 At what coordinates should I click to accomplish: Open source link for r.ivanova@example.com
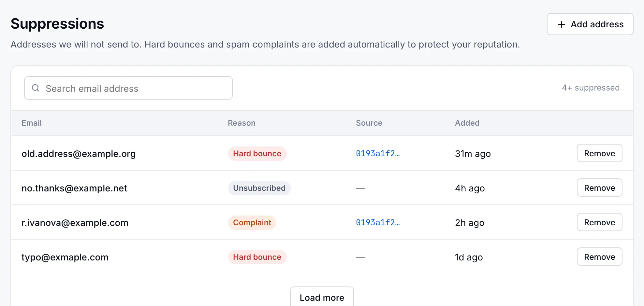pos(378,222)
